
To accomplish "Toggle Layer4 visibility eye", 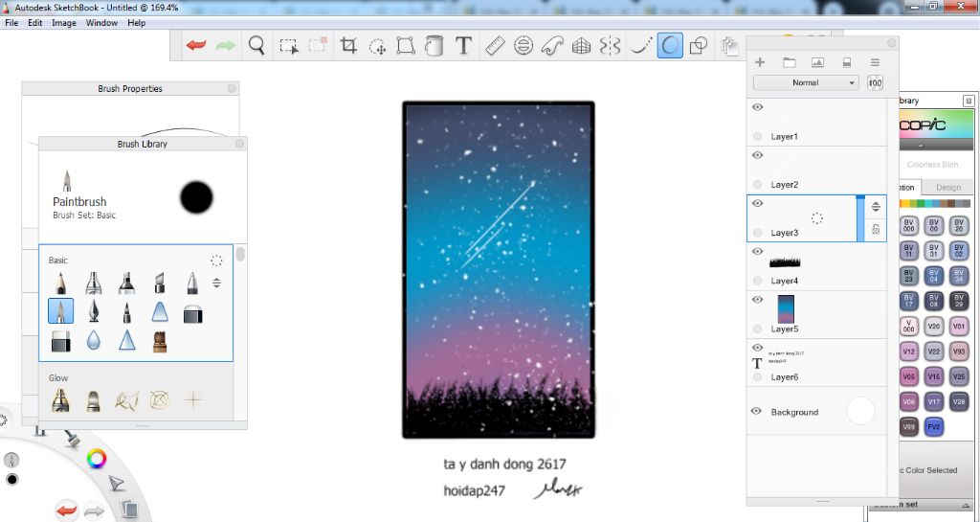I will 758,251.
